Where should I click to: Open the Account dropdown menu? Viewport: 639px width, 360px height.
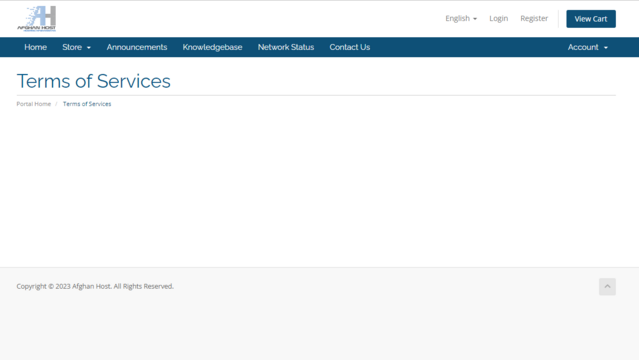pyautogui.click(x=588, y=47)
